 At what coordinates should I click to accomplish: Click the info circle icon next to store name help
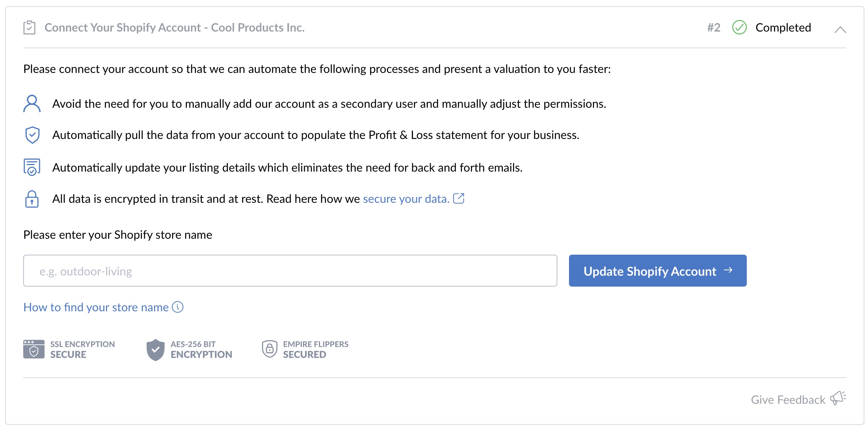click(x=177, y=307)
